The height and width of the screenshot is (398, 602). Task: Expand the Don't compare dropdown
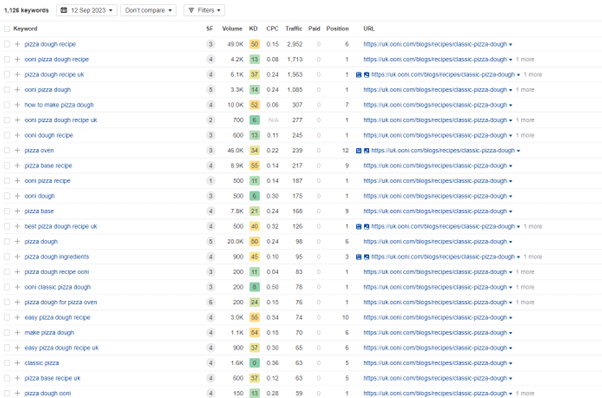click(148, 10)
